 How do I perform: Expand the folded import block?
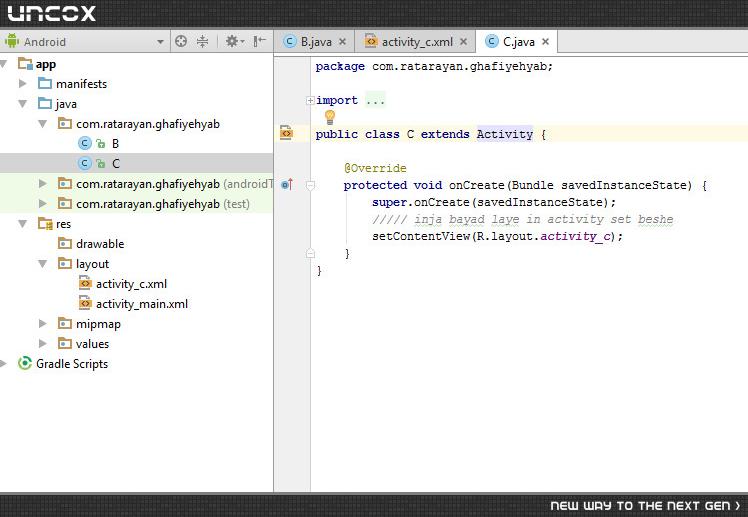(310, 100)
